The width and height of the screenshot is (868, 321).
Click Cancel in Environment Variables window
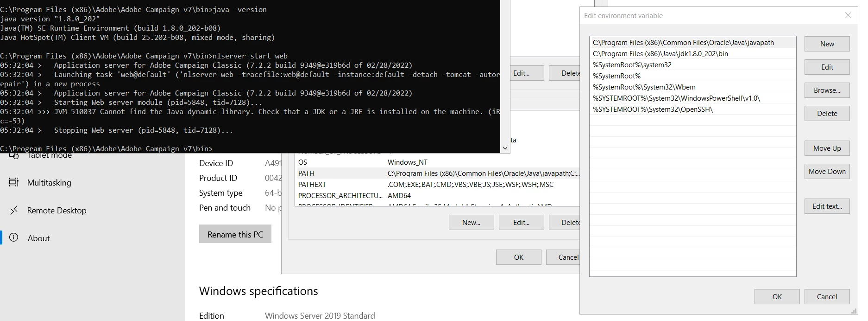click(x=563, y=257)
